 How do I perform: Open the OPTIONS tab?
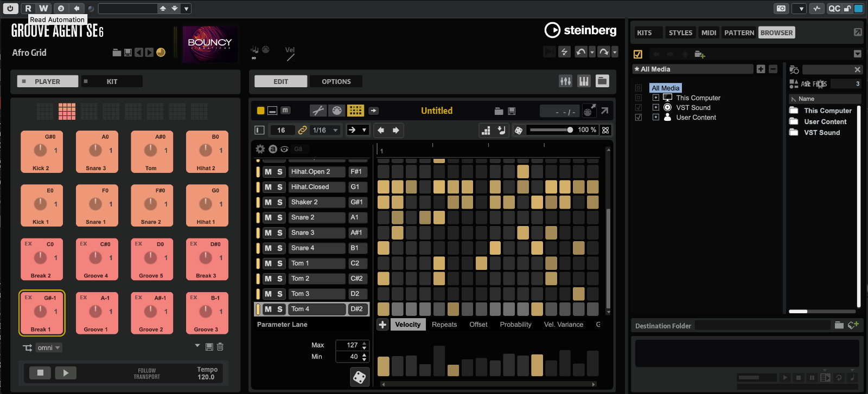[336, 81]
